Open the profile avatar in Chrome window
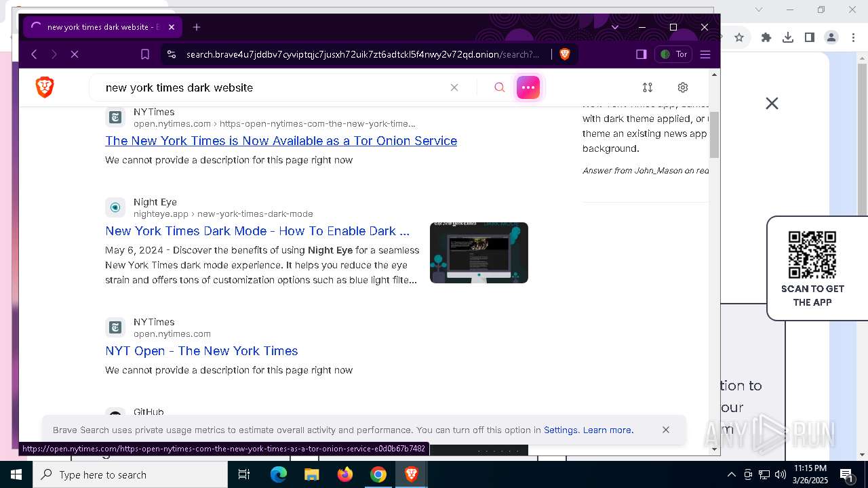Image resolution: width=868 pixels, height=488 pixels. [831, 37]
